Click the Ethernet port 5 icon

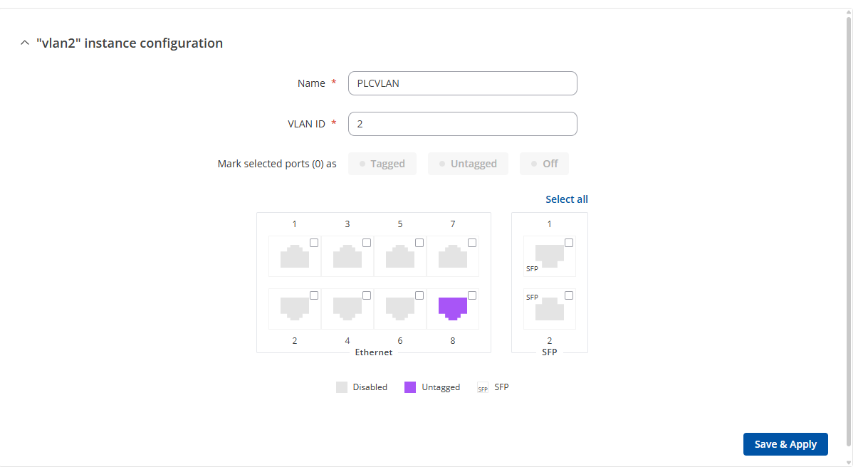click(x=399, y=256)
